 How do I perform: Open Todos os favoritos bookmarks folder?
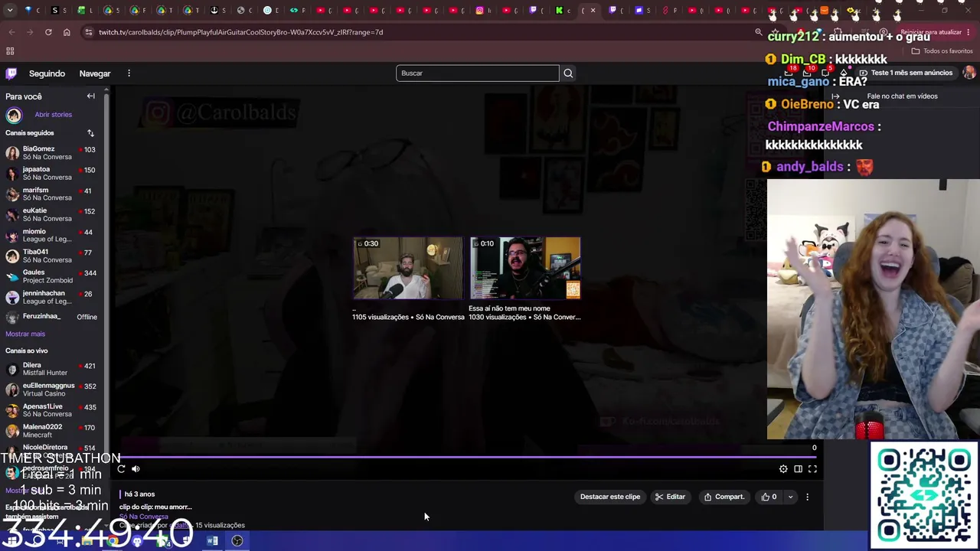942,51
